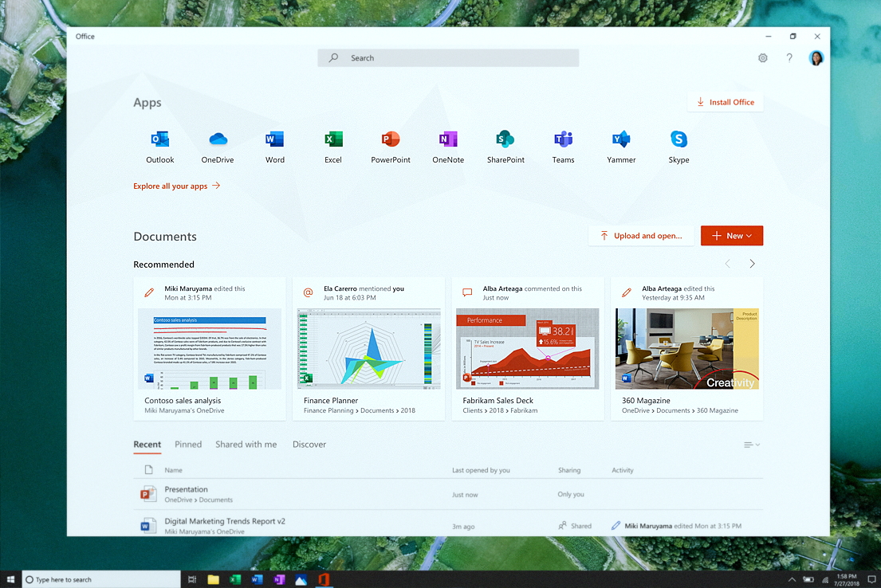Viewport: 881px width, 588px height.
Task: Open Yammer from the Apps section
Action: 620,139
